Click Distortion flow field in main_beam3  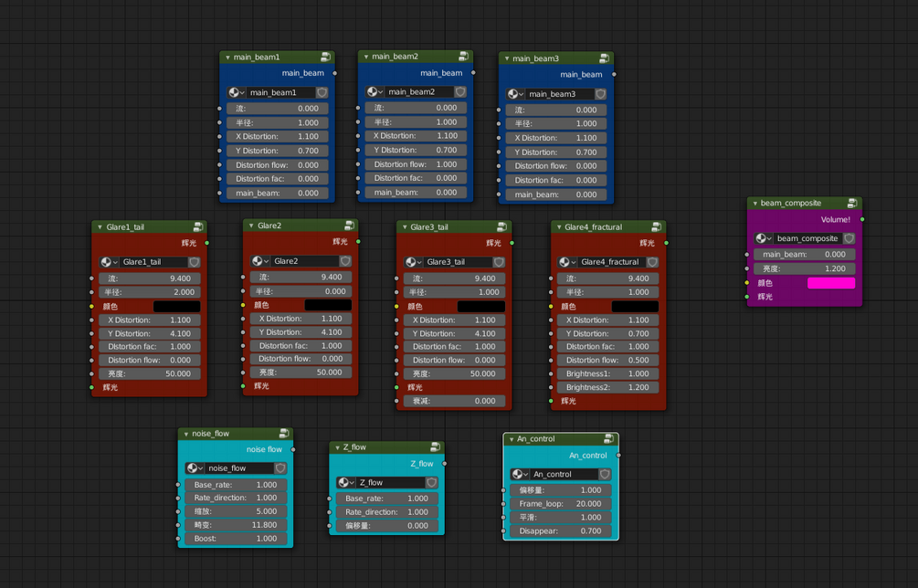(555, 166)
